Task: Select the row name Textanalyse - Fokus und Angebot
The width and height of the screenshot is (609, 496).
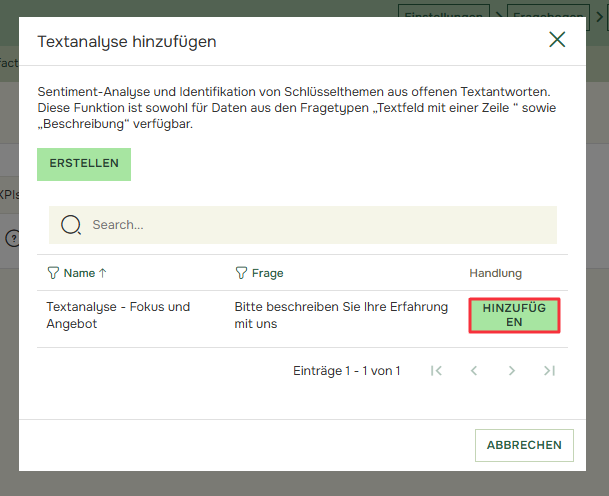Action: pos(118,315)
